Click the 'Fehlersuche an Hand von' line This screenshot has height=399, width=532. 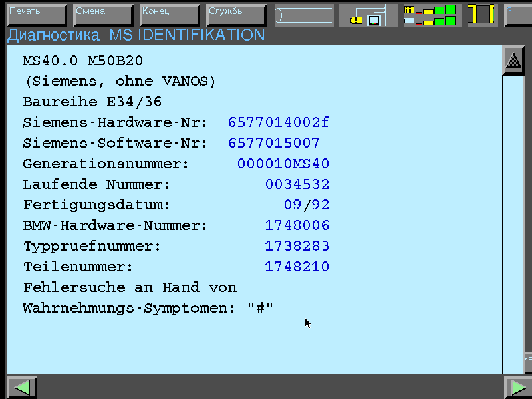(130, 287)
